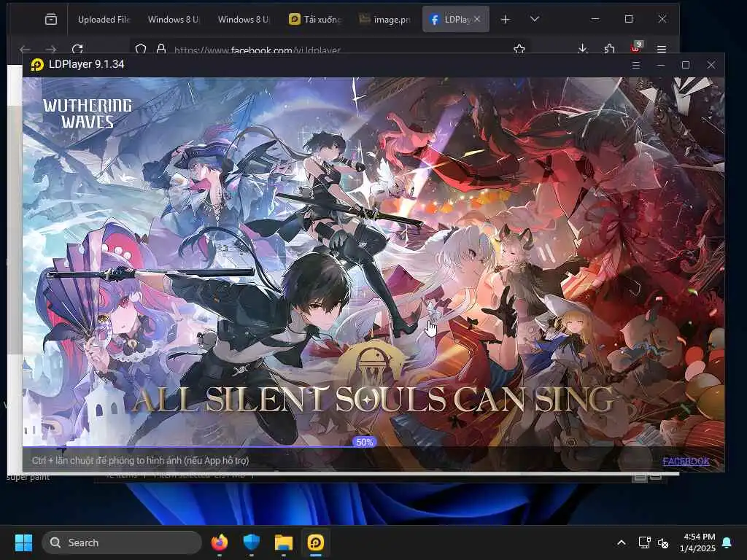Open the Windows Start menu

(23, 542)
